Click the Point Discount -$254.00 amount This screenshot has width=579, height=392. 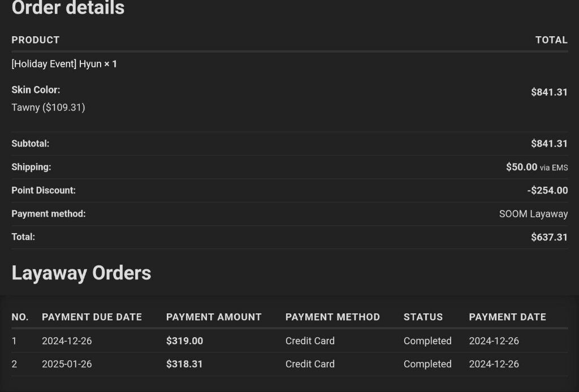pos(547,190)
